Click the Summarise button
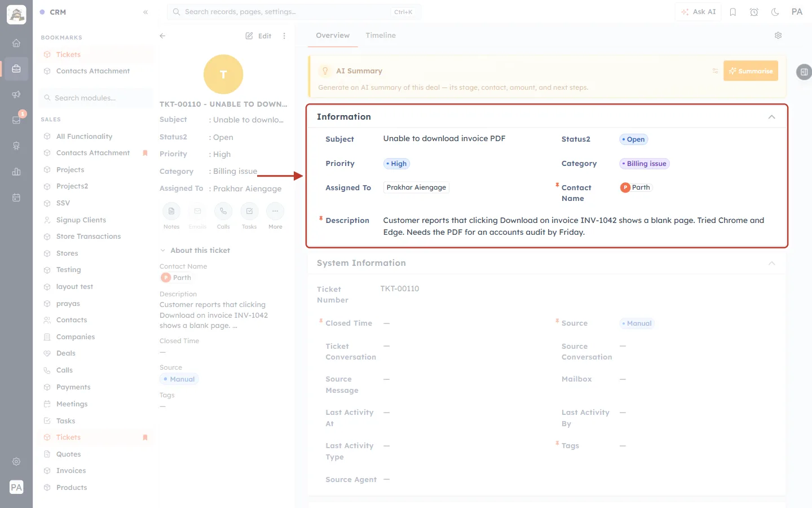Image resolution: width=812 pixels, height=508 pixels. 751,71
